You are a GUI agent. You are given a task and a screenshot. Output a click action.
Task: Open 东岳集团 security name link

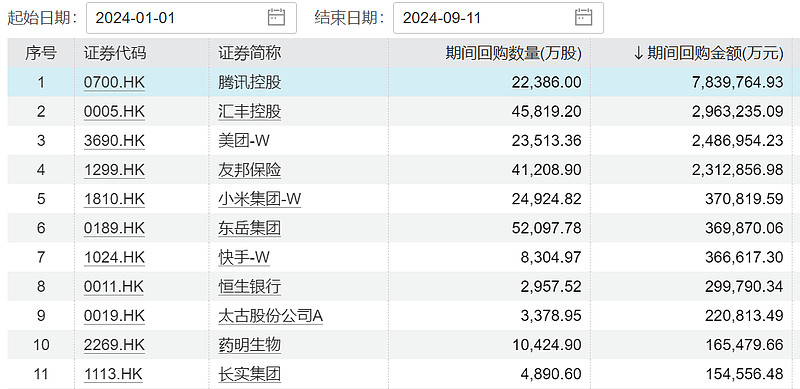point(249,228)
